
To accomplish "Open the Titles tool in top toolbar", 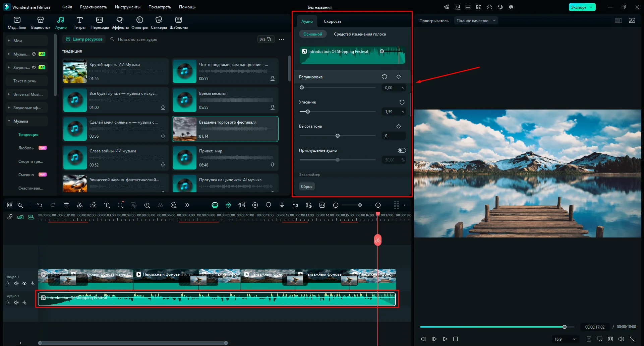I will coord(79,23).
